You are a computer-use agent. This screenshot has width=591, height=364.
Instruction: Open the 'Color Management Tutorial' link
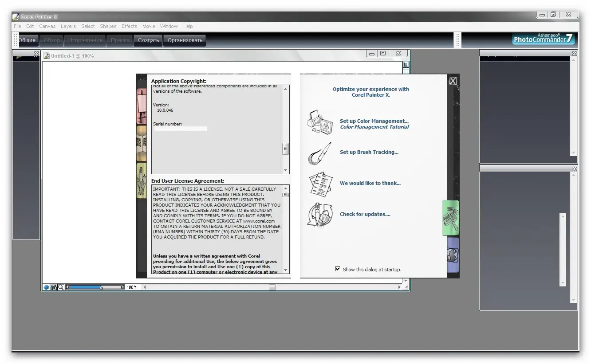coord(374,127)
